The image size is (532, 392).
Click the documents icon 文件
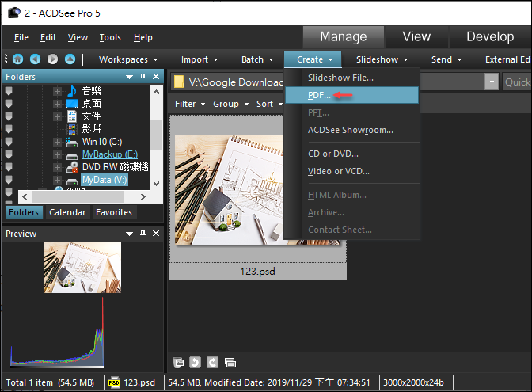pyautogui.click(x=72, y=116)
